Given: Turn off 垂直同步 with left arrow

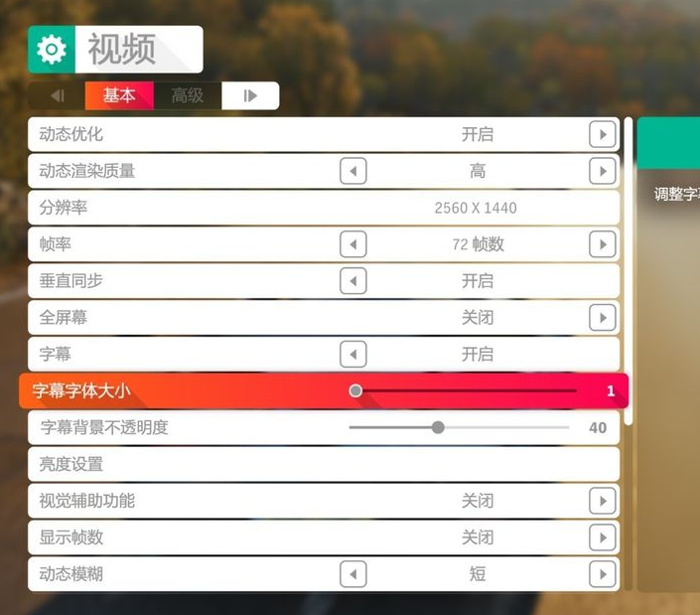Looking at the screenshot, I should (353, 281).
